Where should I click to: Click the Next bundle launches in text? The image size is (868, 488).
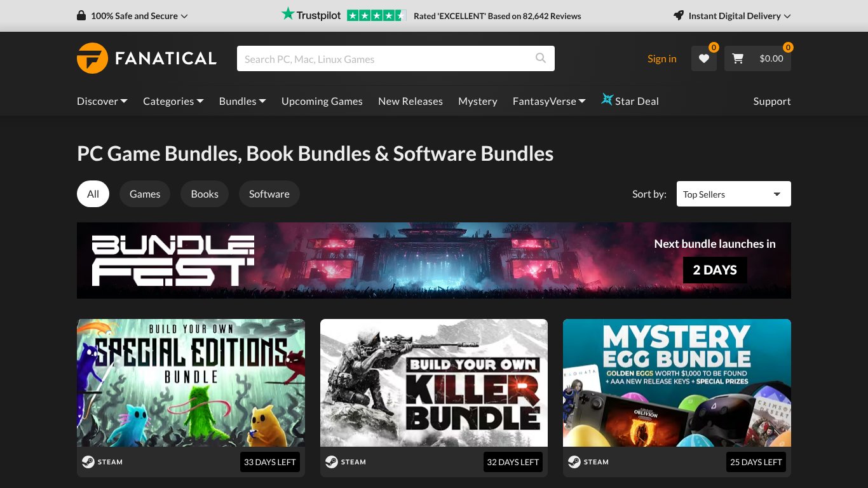click(x=715, y=243)
